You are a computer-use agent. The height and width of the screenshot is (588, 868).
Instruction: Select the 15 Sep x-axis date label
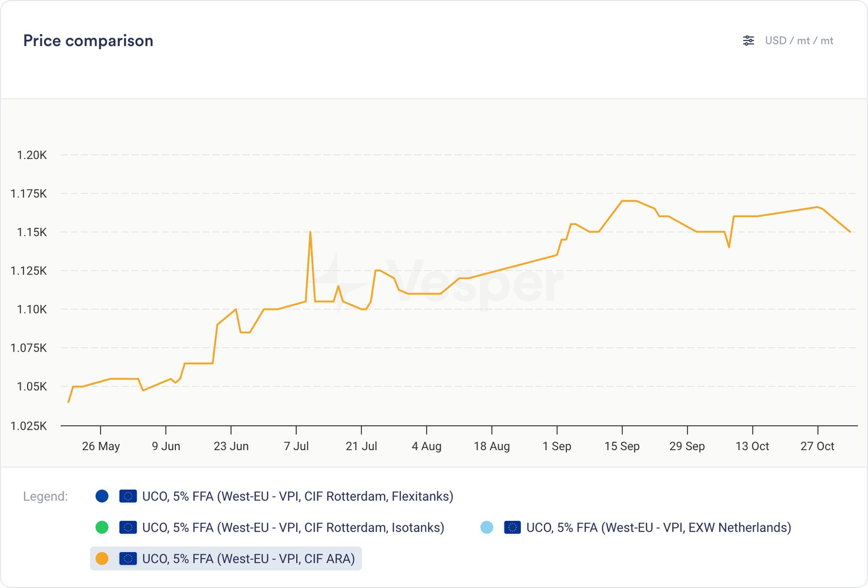click(x=622, y=446)
